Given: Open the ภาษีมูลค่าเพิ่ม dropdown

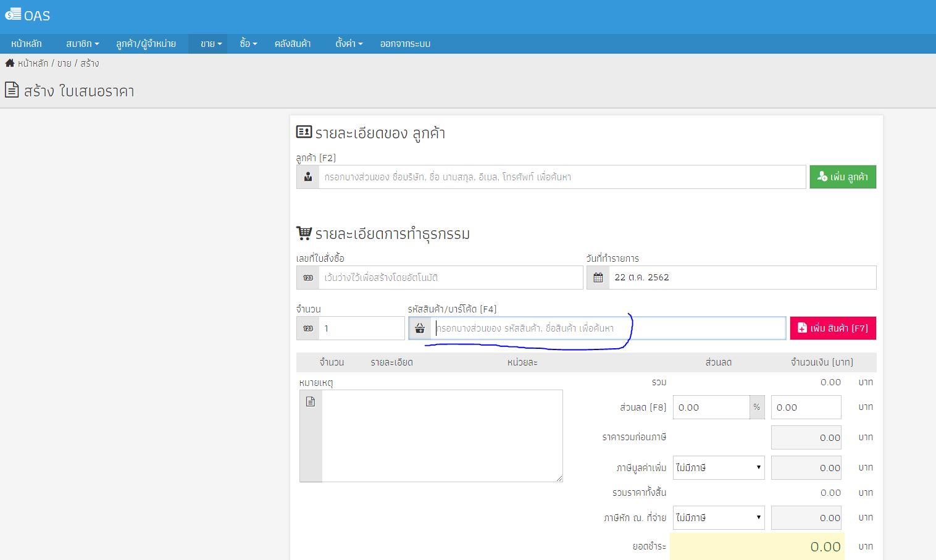Looking at the screenshot, I should (x=718, y=468).
